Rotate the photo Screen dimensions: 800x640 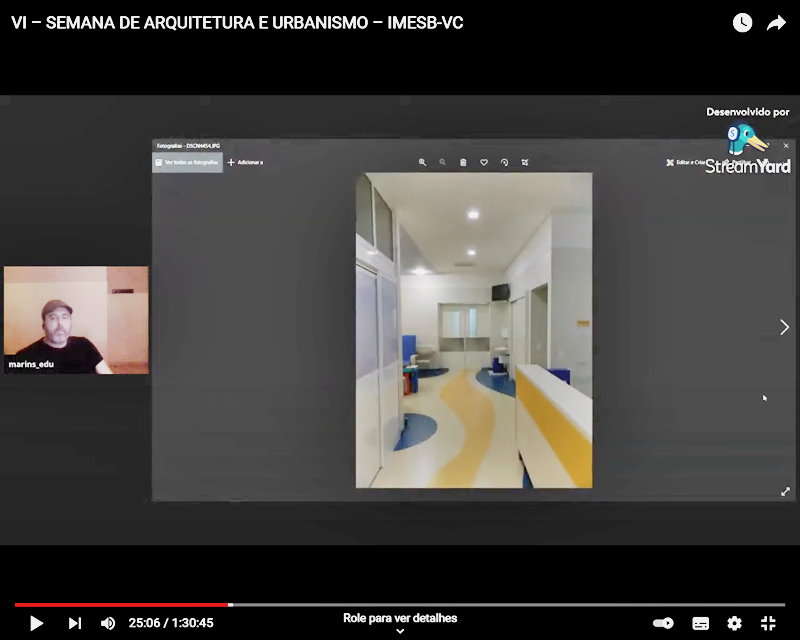[504, 162]
